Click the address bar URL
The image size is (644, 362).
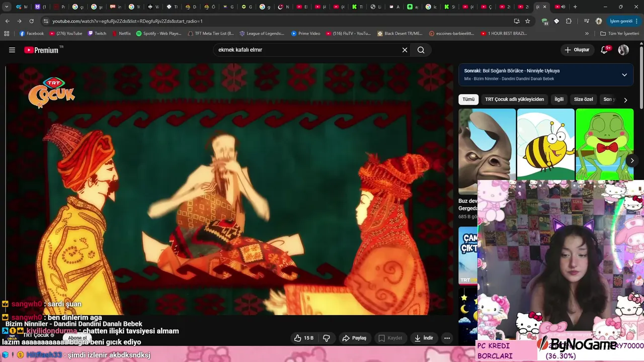(x=127, y=21)
